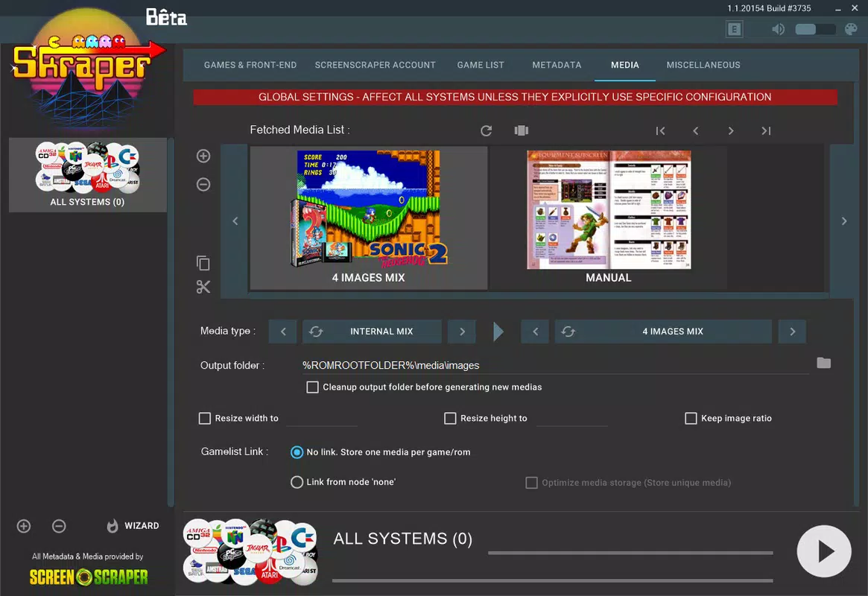Click the E icon in top bar

coord(735,29)
